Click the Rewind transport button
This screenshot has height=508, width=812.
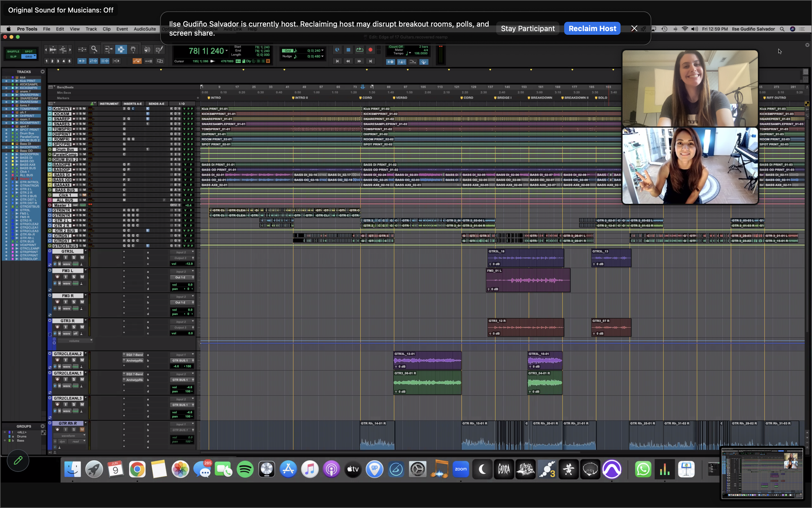(348, 61)
